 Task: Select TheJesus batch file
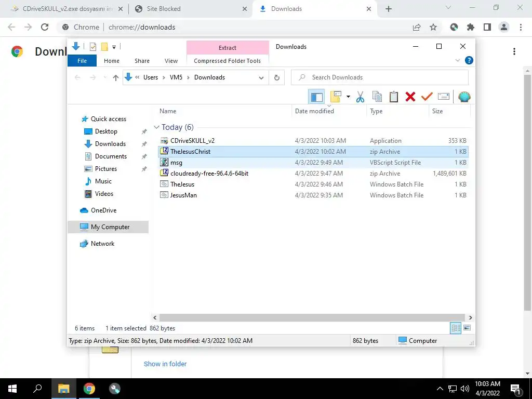click(313, 184)
